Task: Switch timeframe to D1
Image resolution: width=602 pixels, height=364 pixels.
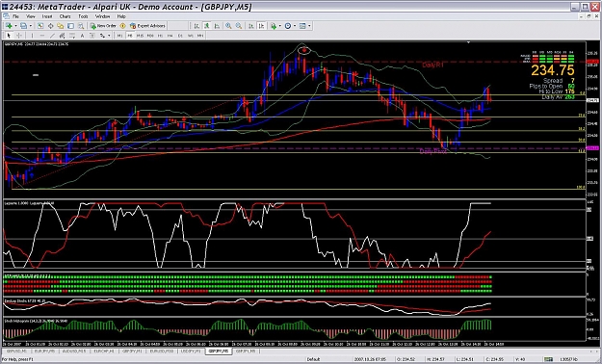Action: tap(180, 36)
